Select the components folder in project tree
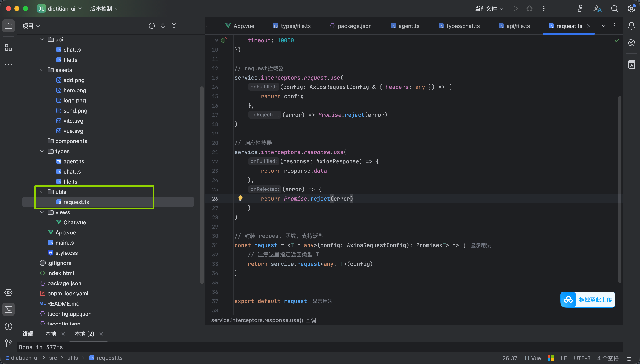This screenshot has width=640, height=364. (71, 141)
